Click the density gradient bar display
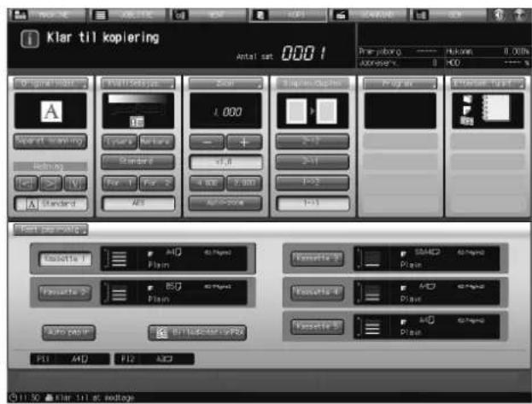This screenshot has height=404, width=532. click(x=137, y=99)
